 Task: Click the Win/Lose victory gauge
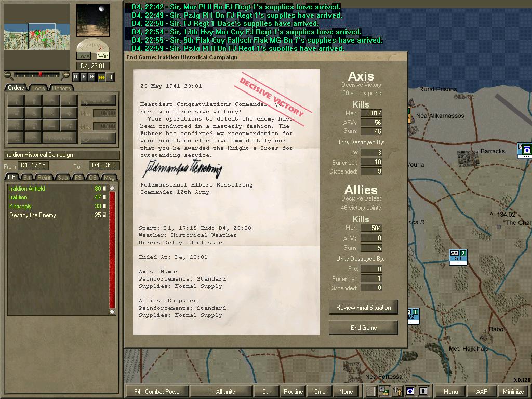93,49
